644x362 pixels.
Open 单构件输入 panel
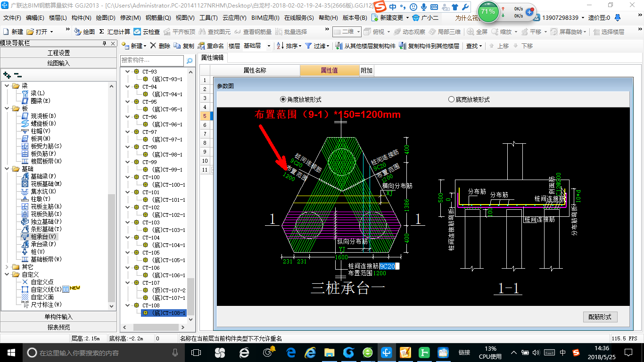(58, 317)
